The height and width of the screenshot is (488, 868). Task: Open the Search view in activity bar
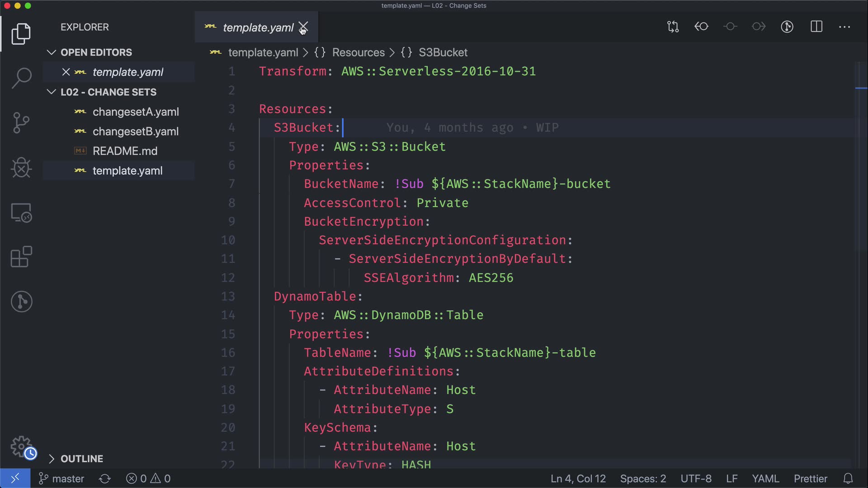pos(21,78)
